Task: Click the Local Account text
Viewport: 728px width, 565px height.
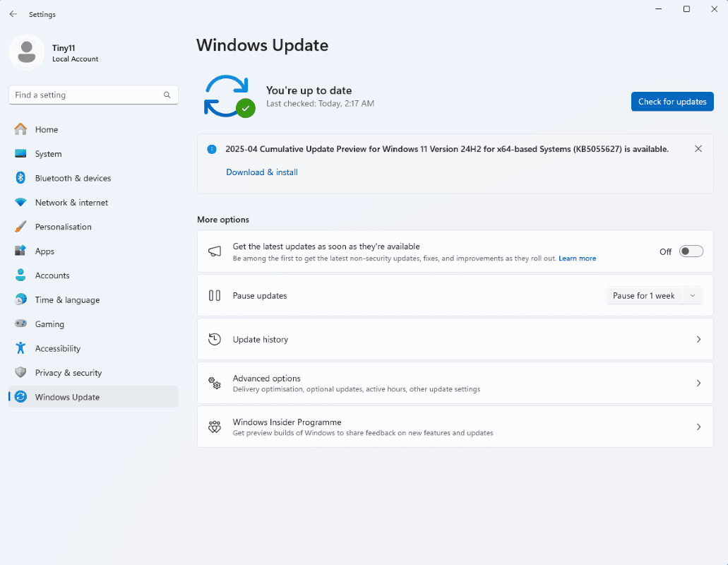Action: (76, 59)
